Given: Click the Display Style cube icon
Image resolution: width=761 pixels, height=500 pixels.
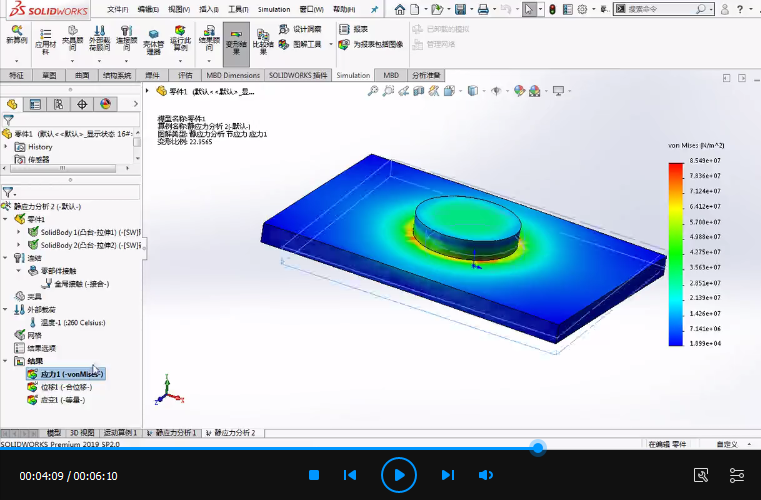Looking at the screenshot, I should [x=472, y=91].
